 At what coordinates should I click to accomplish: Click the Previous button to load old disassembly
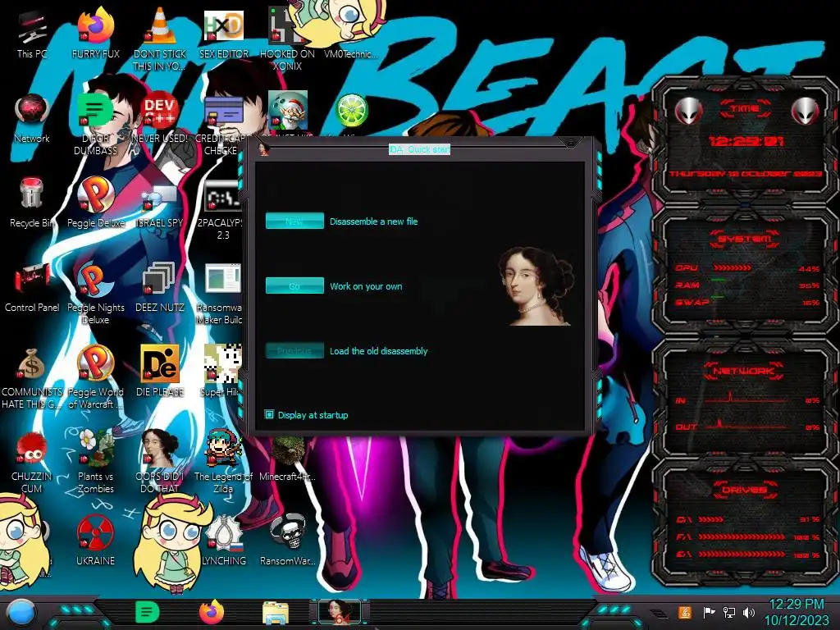[294, 351]
